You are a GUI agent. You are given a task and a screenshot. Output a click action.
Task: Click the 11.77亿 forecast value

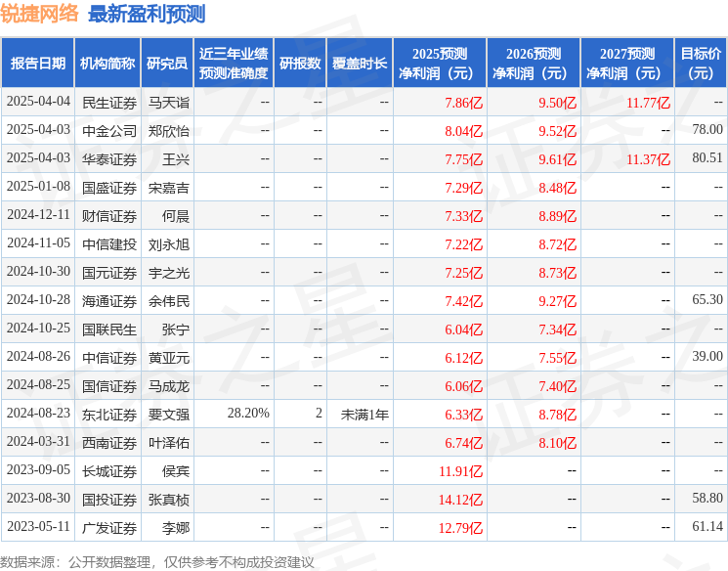pyautogui.click(x=648, y=103)
